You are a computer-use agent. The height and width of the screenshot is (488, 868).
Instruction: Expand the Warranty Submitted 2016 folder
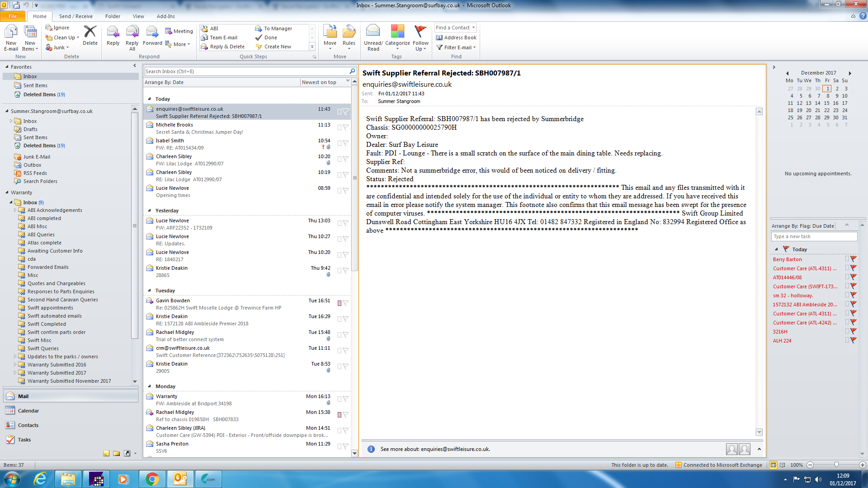(x=15, y=365)
